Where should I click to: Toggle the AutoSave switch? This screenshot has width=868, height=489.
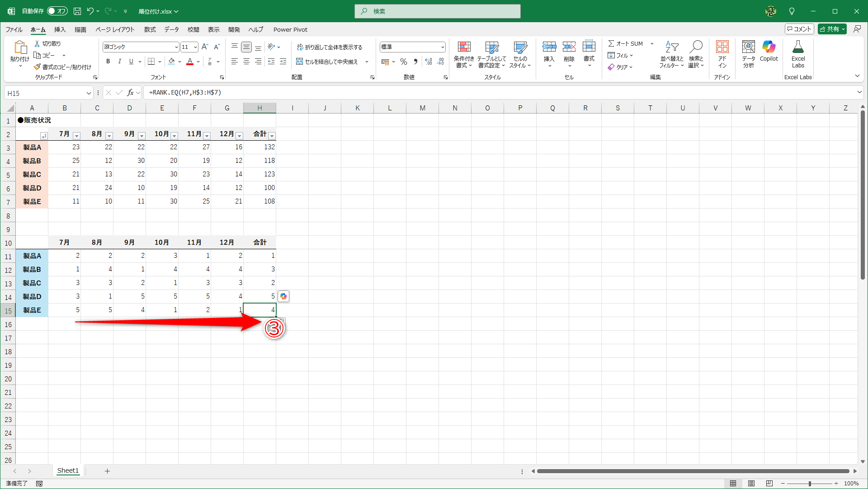pos(57,11)
